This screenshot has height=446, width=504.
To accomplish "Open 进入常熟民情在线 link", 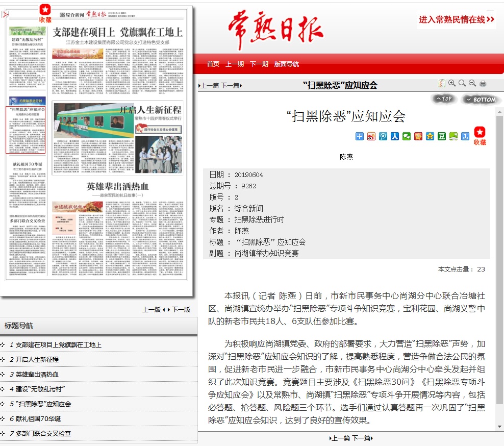I will [457, 19].
